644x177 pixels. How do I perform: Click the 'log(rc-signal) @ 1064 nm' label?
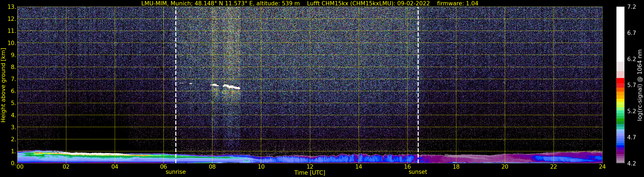640,85
